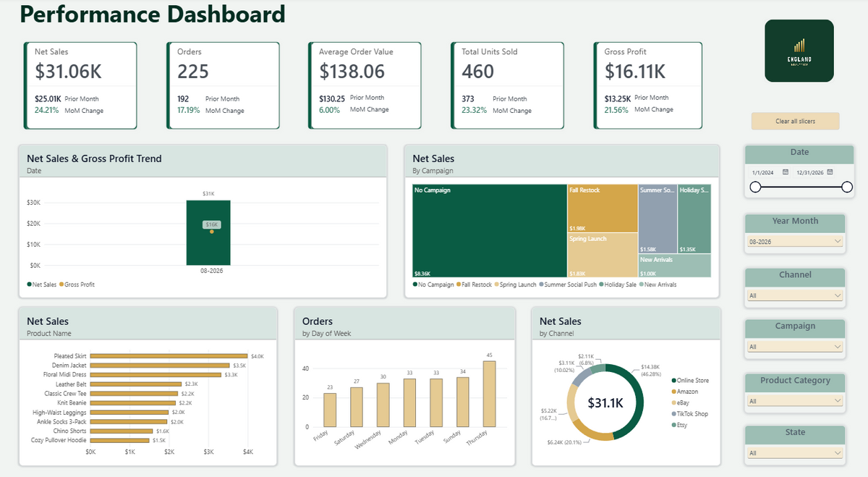868x477 pixels.
Task: Click the Gross Profit KPI card $16.11K
Action: point(649,85)
